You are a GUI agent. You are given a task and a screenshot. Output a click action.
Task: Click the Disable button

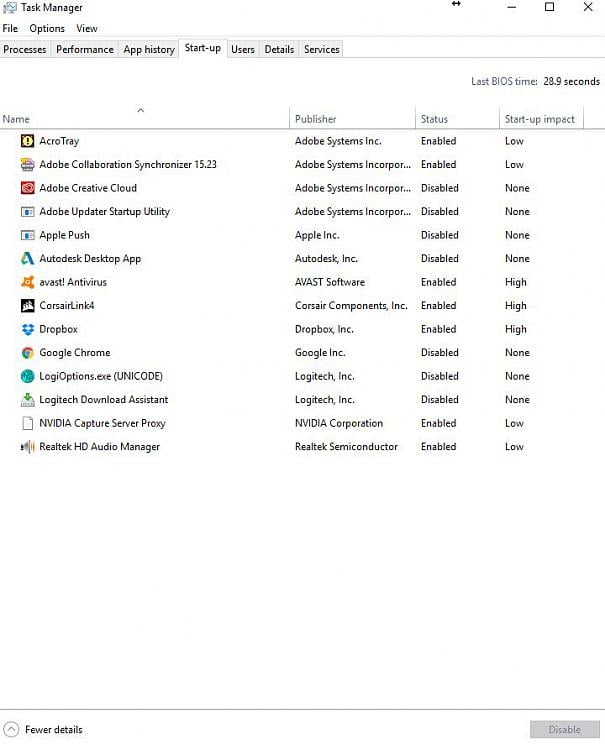[x=564, y=729]
